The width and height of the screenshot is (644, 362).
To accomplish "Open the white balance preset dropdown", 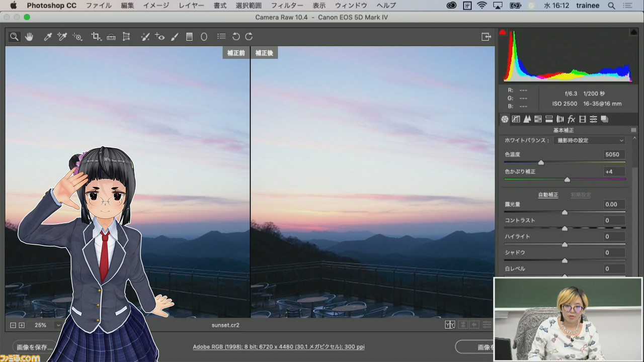I will pos(589,140).
